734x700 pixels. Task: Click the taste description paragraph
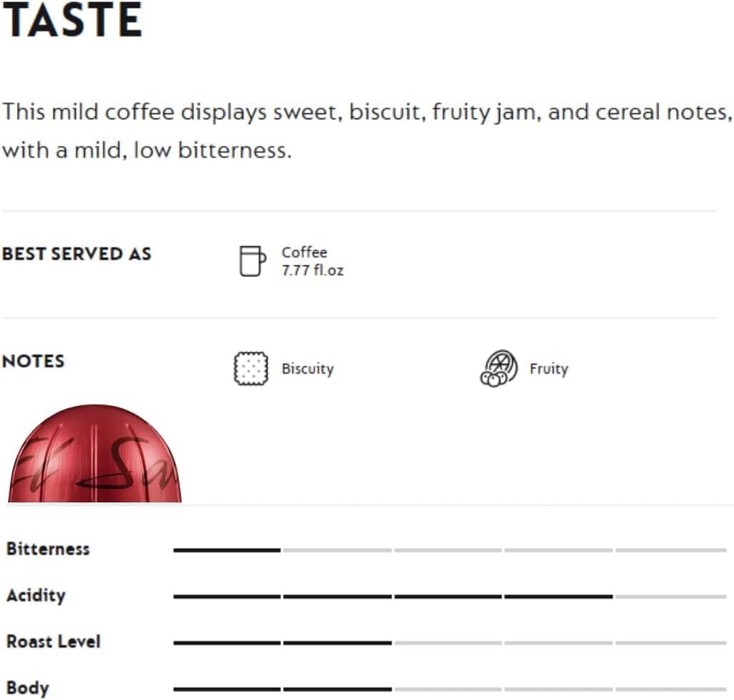366,132
